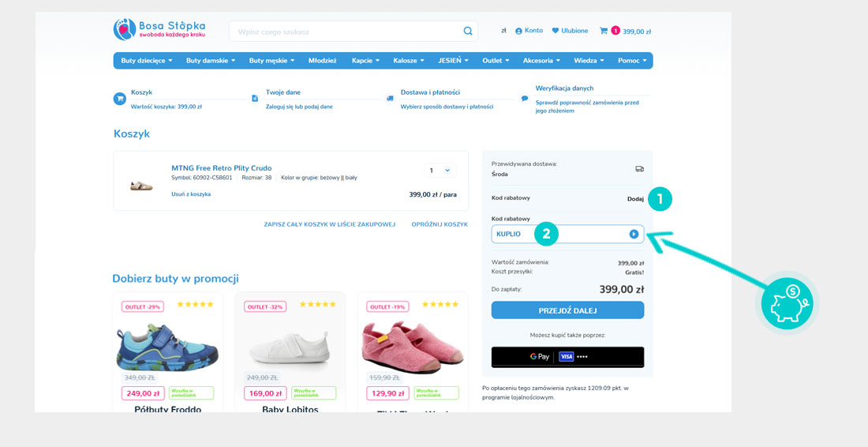Viewport: 868px width, 447px height.
Task: Expand the Buty dziecięce menu
Action: [x=146, y=61]
